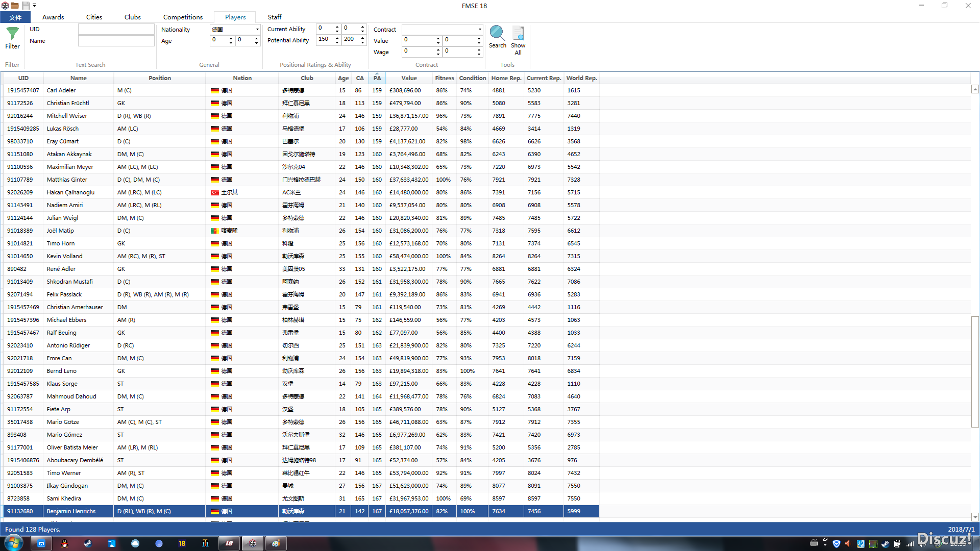The image size is (980, 551).
Task: Sort by Club column header
Action: pyautogui.click(x=307, y=78)
